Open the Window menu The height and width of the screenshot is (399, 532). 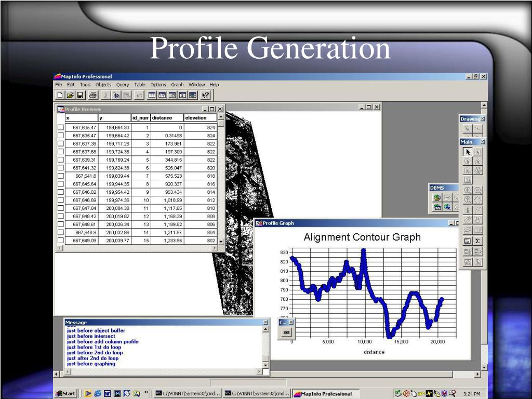(x=196, y=85)
